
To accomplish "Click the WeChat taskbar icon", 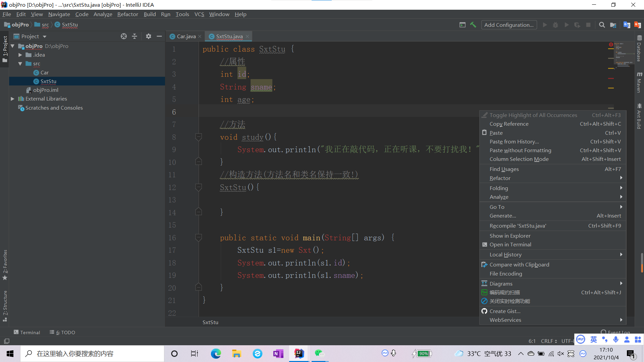I will 320,354.
